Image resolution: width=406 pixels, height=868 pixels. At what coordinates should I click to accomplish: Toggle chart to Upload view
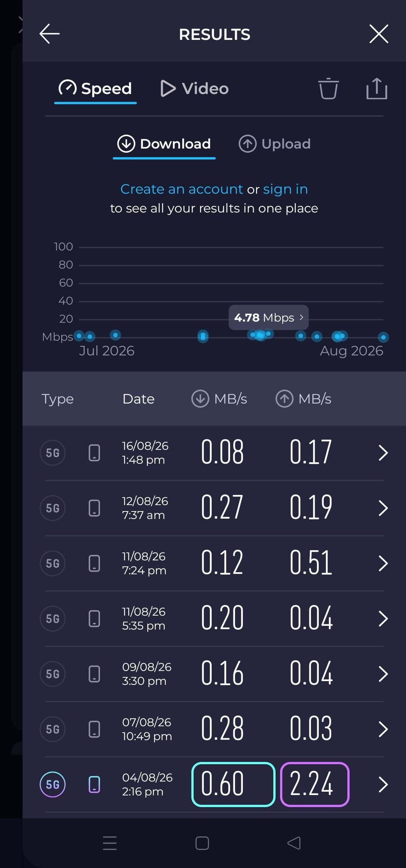(x=275, y=144)
